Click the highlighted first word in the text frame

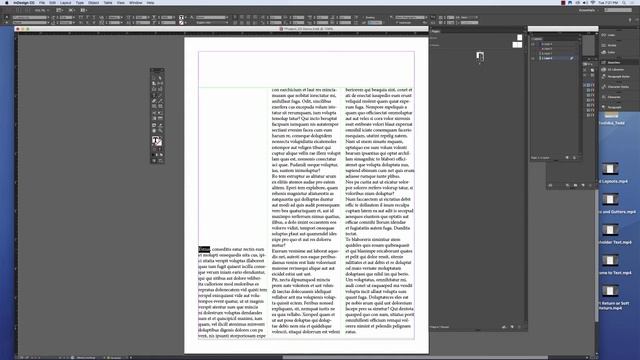tap(204, 249)
